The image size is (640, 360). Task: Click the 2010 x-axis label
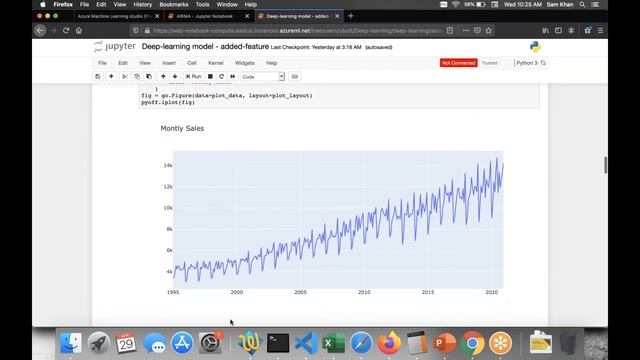pos(364,292)
